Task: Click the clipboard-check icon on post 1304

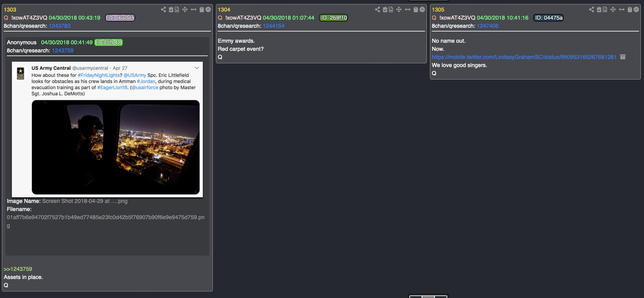Action: pyautogui.click(x=385, y=10)
